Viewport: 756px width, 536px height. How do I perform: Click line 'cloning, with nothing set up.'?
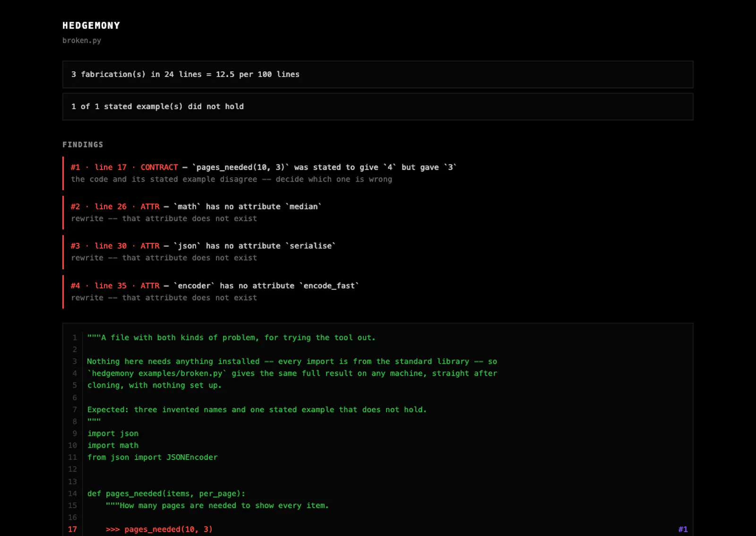point(155,385)
